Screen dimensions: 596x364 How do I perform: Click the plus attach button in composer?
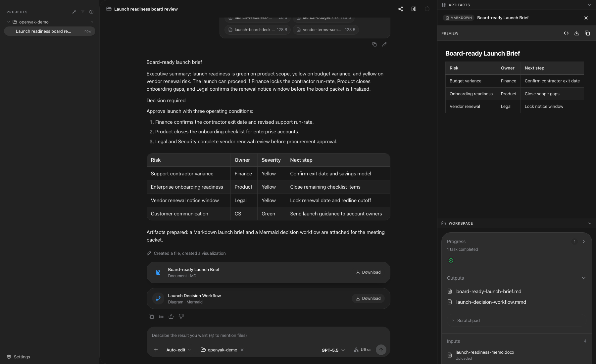[156, 350]
